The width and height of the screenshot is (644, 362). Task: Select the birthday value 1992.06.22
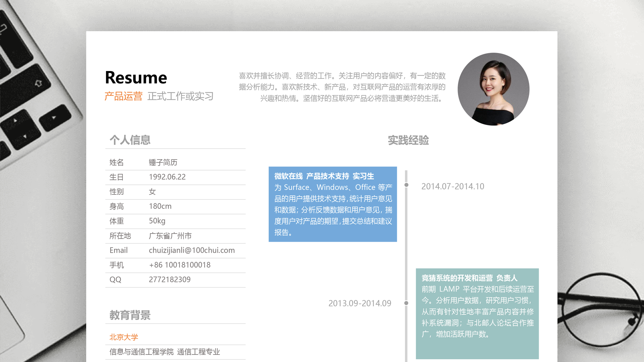coord(167,177)
